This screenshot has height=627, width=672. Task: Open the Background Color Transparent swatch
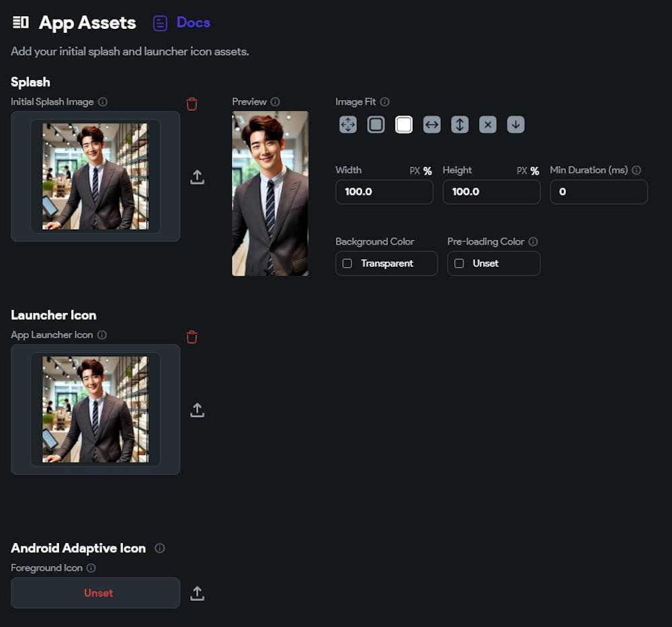(386, 263)
